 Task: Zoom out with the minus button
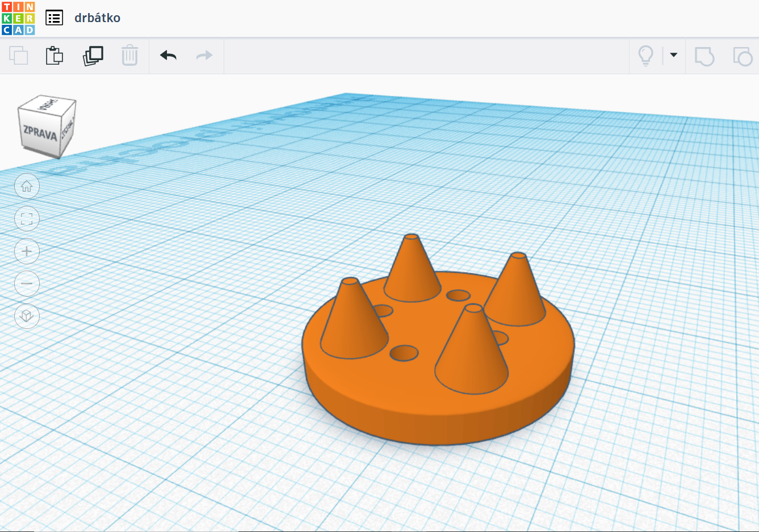pos(27,284)
